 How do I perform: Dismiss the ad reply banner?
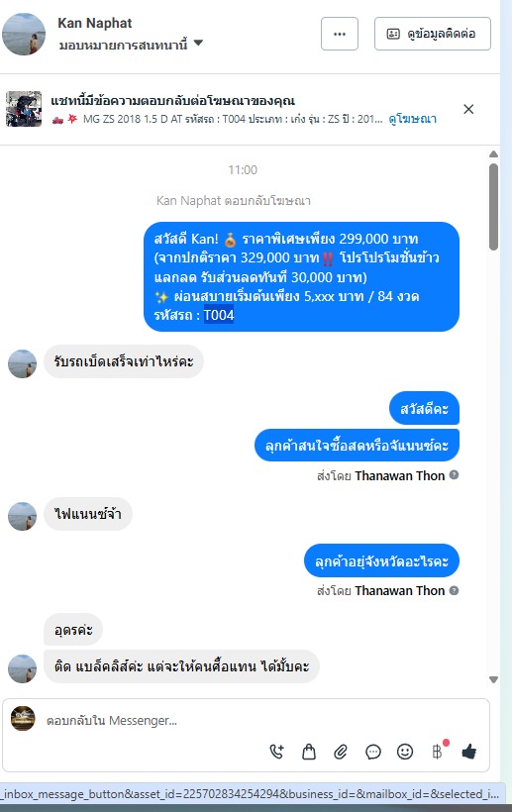468,109
